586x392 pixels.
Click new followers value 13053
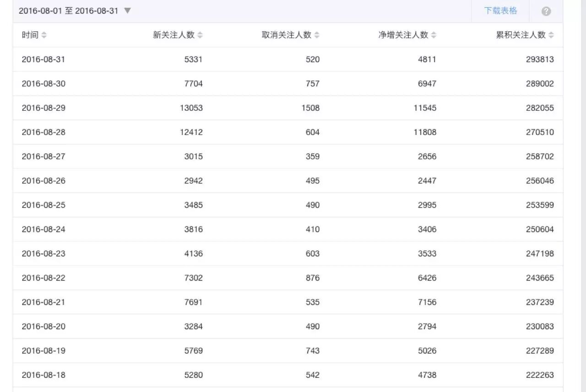pyautogui.click(x=191, y=108)
